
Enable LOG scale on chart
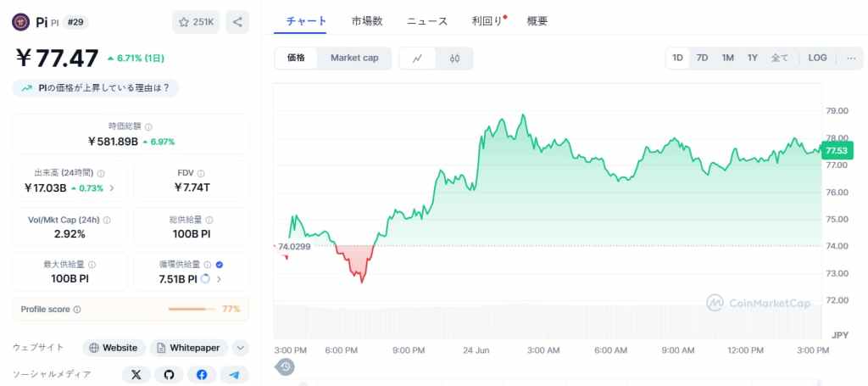(817, 58)
